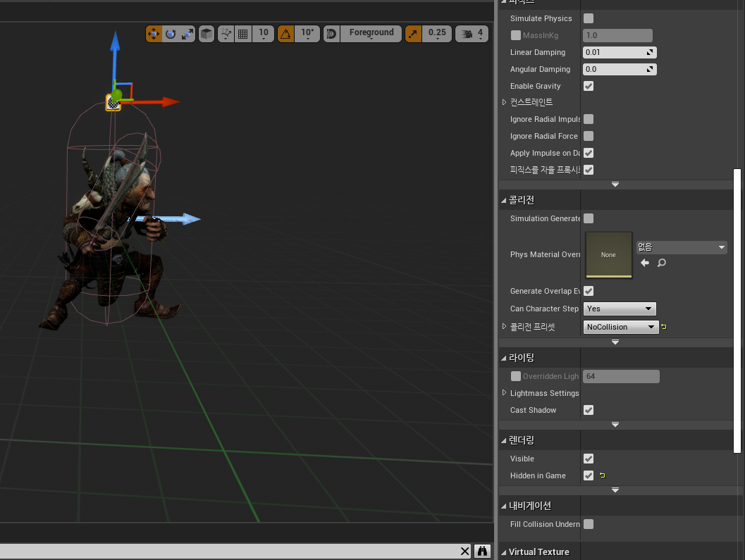Toggle scale snapping icon
This screenshot has height=560, width=745.
413,34
